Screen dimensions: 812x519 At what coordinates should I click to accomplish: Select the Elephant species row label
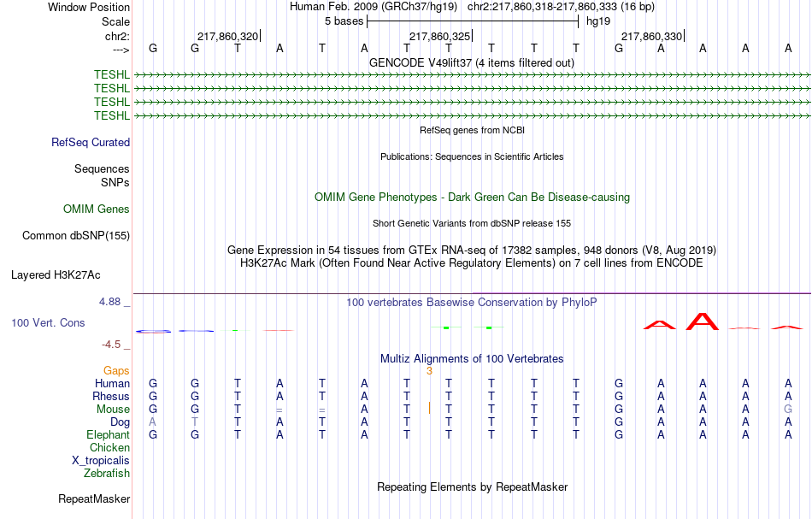(109, 434)
